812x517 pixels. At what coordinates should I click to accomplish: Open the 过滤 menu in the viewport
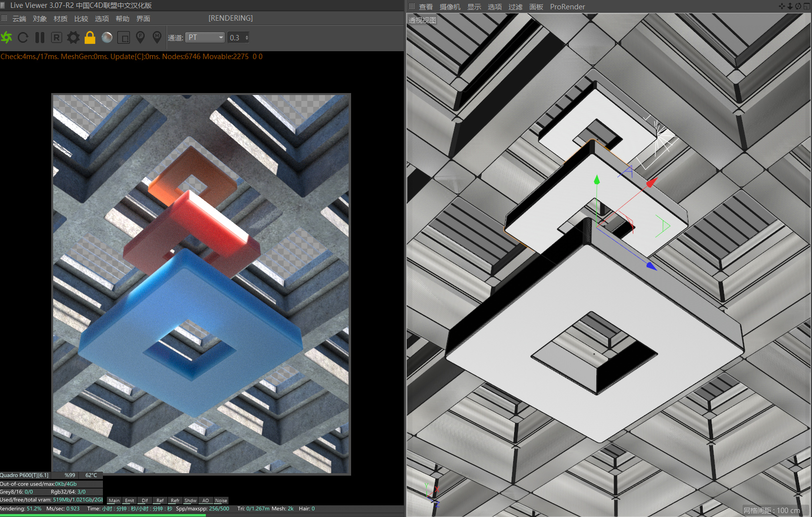tap(516, 7)
